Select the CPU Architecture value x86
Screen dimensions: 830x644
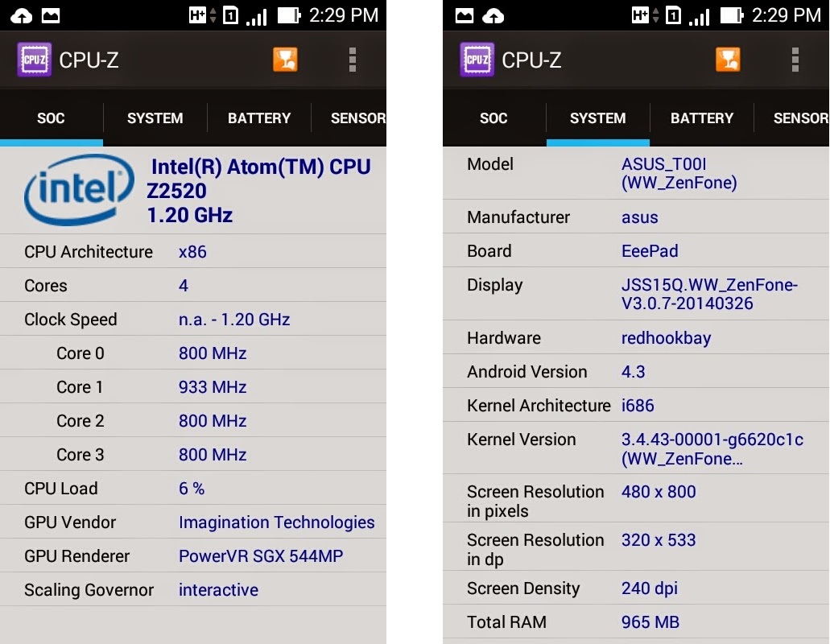(192, 252)
